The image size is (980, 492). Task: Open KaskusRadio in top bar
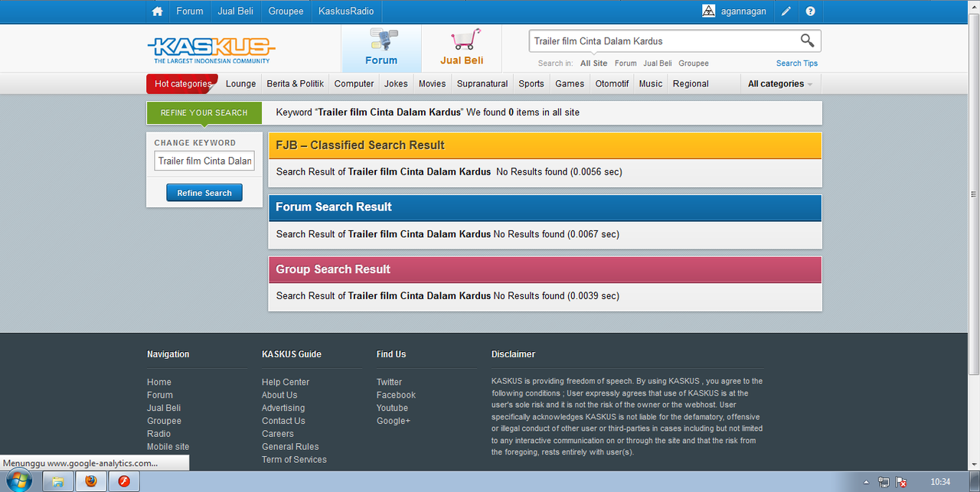346,11
